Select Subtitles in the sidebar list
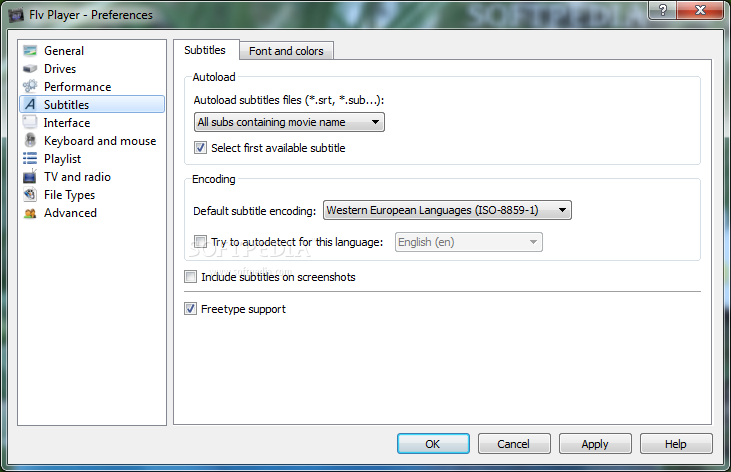This screenshot has height=472, width=731. 92,104
